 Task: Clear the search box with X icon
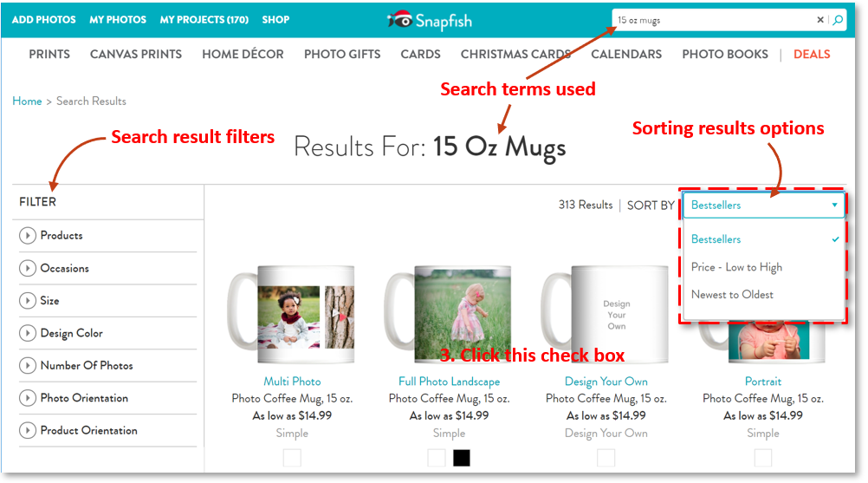coord(820,20)
